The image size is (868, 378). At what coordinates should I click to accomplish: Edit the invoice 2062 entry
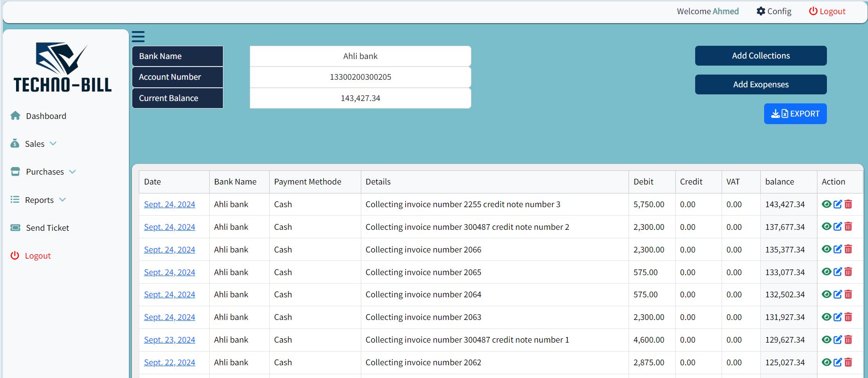coord(838,362)
